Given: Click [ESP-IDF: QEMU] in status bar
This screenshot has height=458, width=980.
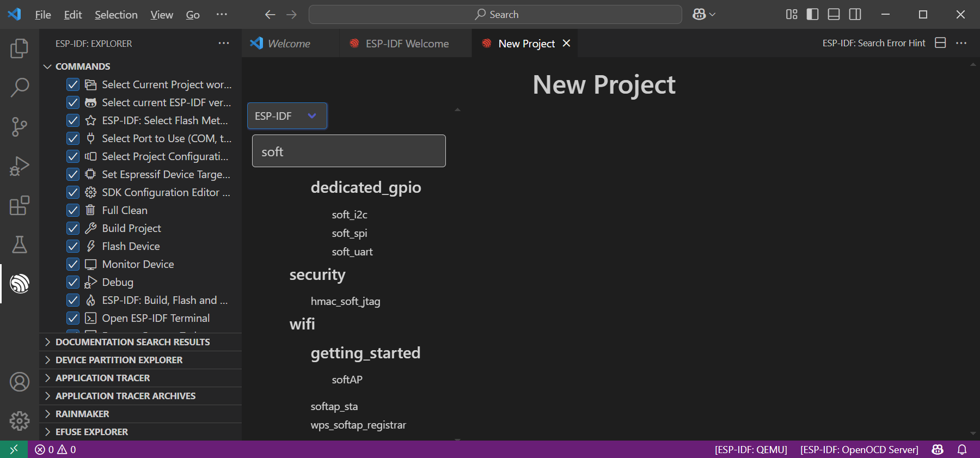Looking at the screenshot, I should (751, 449).
